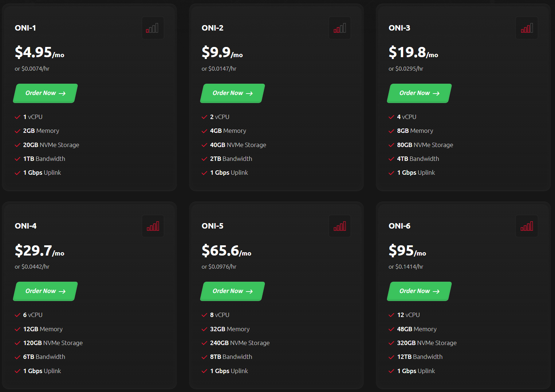Click the '8TB Bandwidth' feature text

231,357
